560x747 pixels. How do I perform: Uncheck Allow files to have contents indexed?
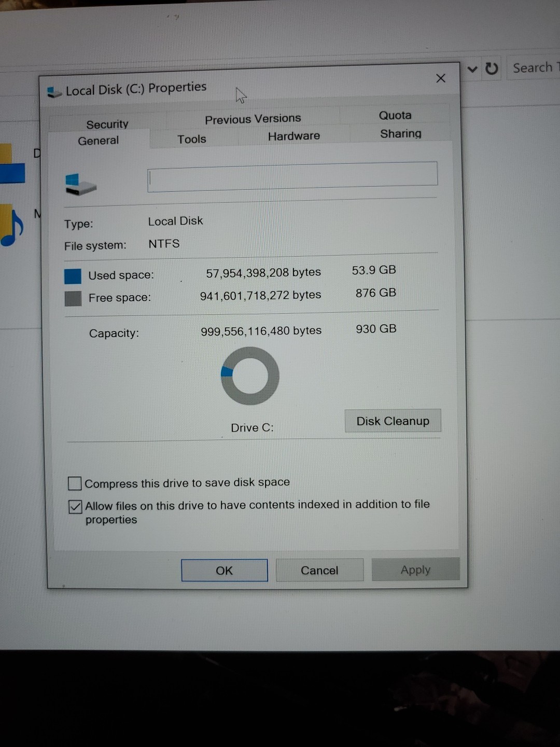(x=75, y=506)
